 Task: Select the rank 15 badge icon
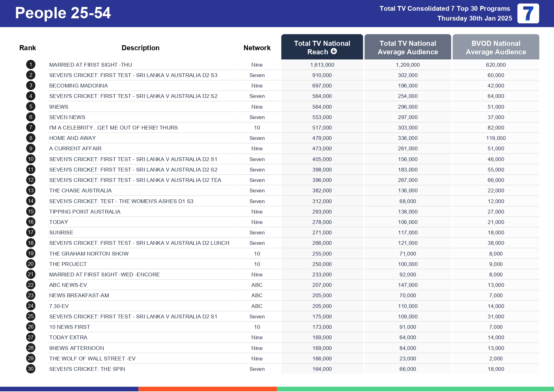(30, 211)
